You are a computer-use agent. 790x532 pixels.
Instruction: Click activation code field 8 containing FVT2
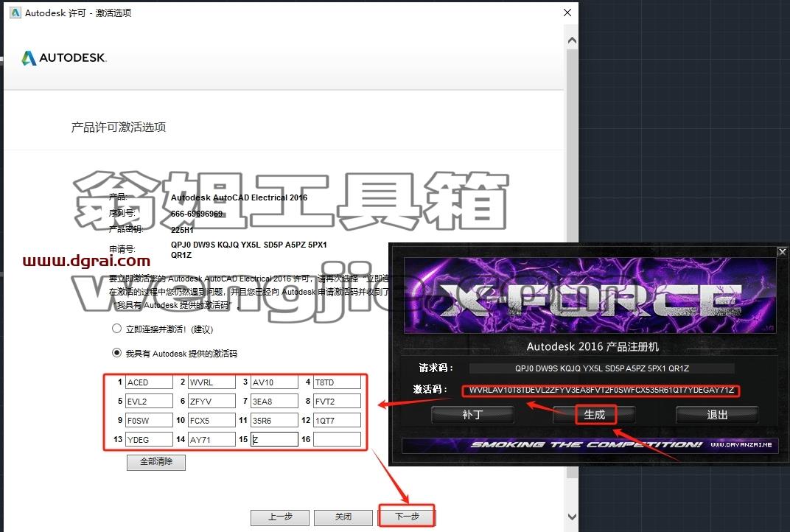pos(337,401)
